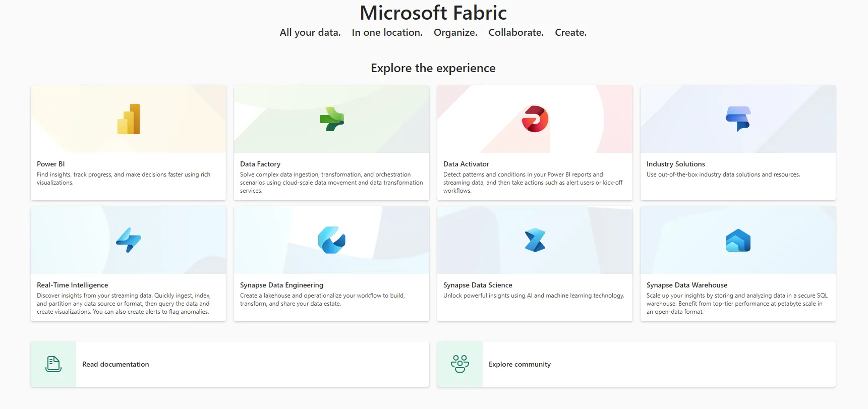
Task: Click the Real-Time Intelligence lightning icon
Action: click(129, 240)
